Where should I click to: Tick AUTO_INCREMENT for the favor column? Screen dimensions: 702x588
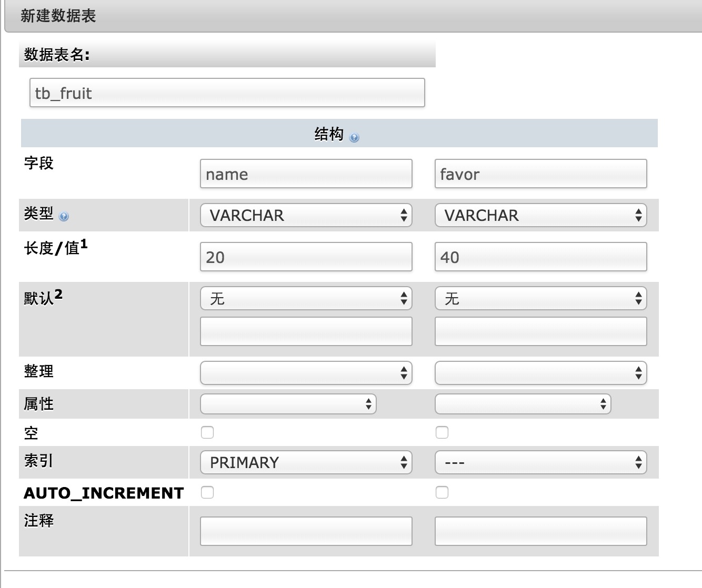[x=442, y=492]
